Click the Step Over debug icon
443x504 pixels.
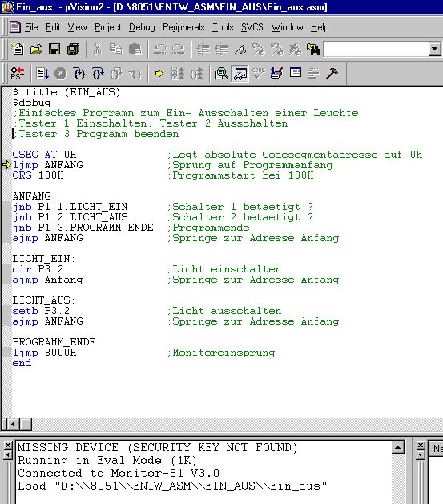tap(98, 74)
